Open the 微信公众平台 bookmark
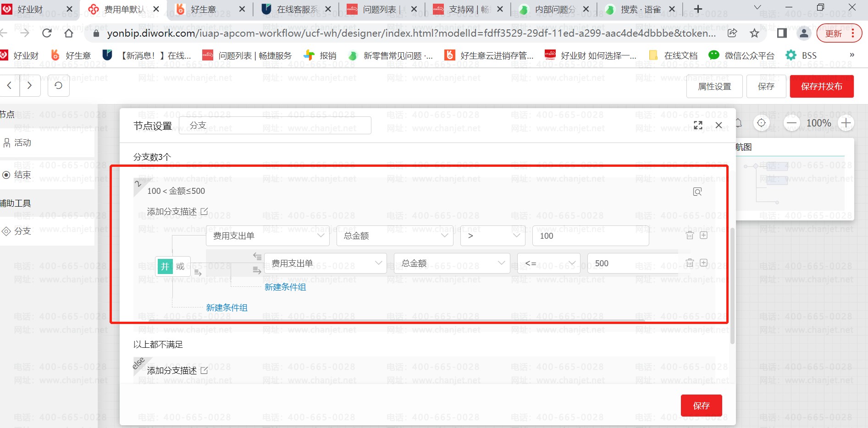Image resolution: width=868 pixels, height=428 pixels. point(741,55)
